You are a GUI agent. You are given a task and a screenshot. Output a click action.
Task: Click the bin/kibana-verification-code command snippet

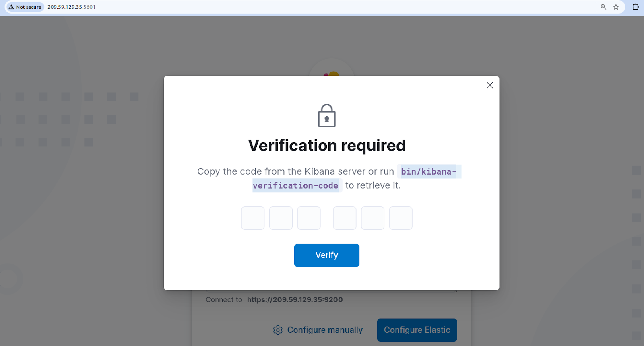tap(429, 172)
